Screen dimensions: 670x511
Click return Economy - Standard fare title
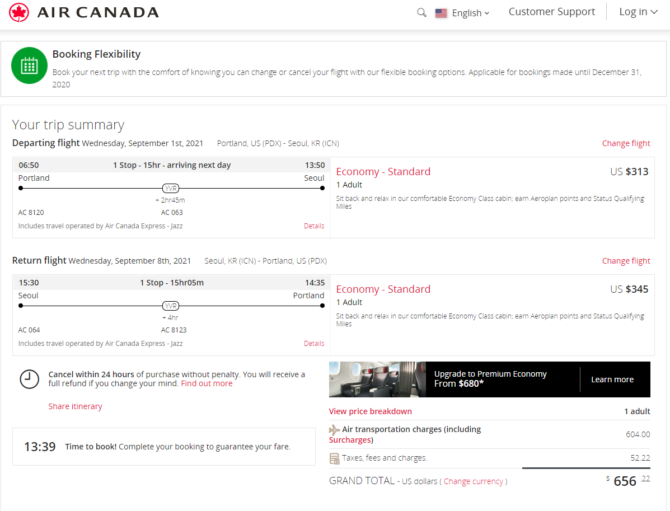pyautogui.click(x=383, y=289)
